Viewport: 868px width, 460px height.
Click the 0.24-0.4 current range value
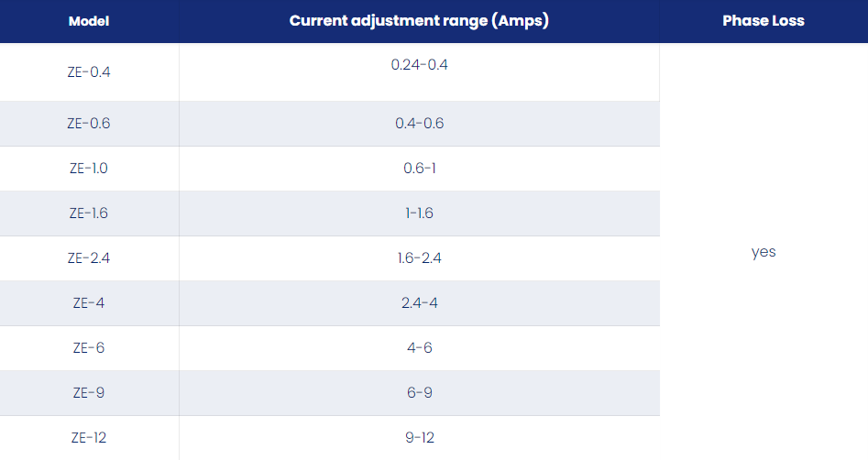pos(419,65)
